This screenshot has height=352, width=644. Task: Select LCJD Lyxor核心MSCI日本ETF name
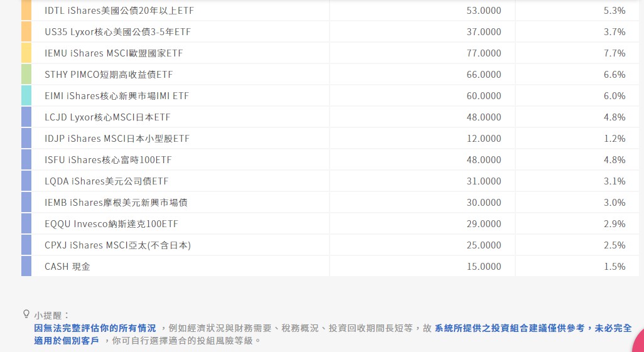click(x=107, y=117)
